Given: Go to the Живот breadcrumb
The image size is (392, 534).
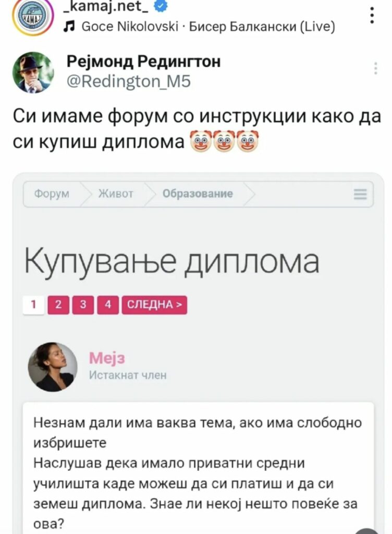Looking at the screenshot, I should tap(116, 194).
